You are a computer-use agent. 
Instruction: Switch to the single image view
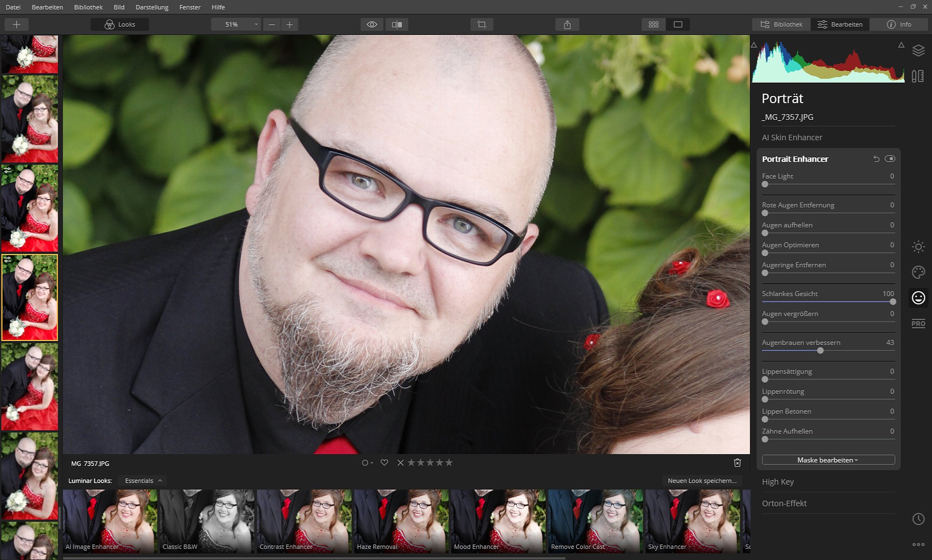[x=678, y=24]
